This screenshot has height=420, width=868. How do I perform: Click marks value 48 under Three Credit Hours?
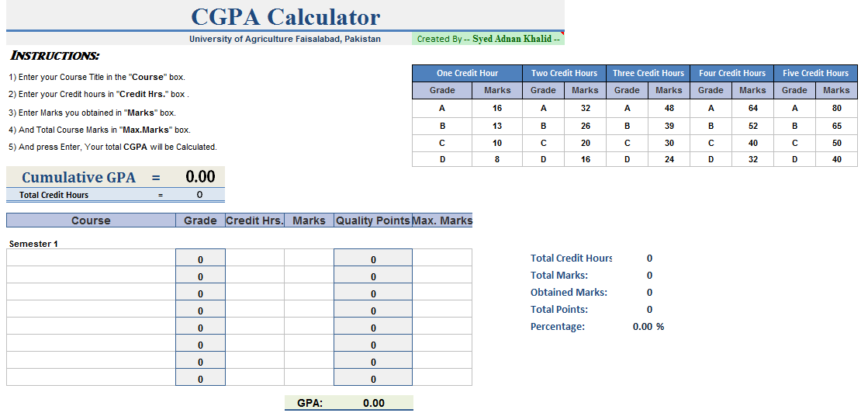coord(669,109)
